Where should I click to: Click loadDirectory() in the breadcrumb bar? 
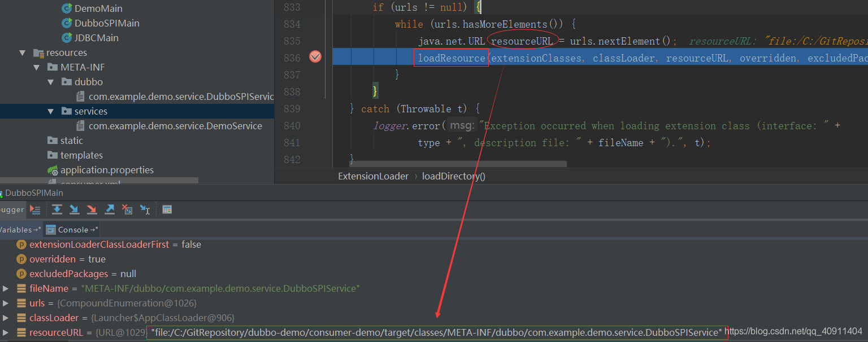454,176
